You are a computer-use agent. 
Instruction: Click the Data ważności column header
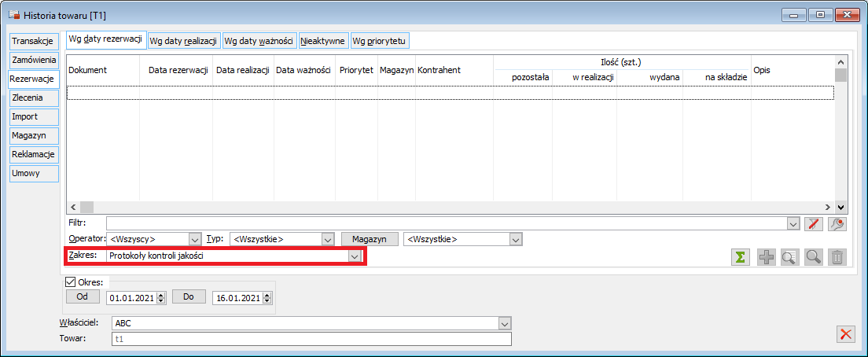point(304,70)
